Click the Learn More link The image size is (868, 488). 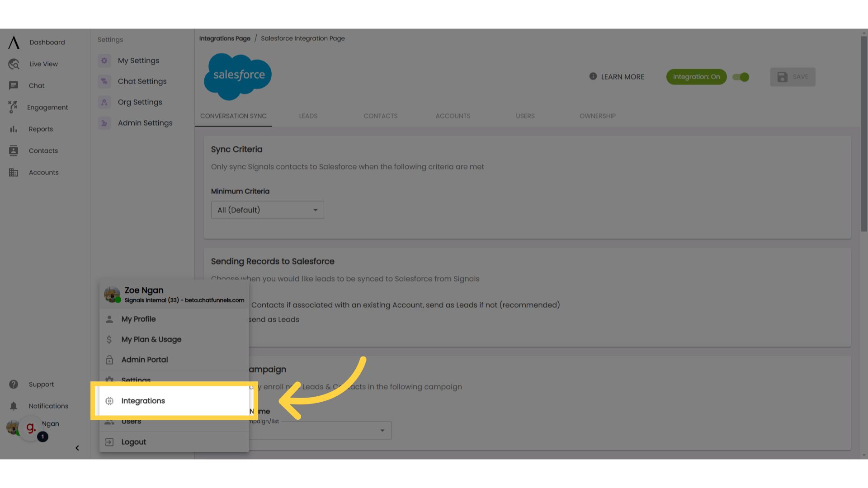point(623,77)
